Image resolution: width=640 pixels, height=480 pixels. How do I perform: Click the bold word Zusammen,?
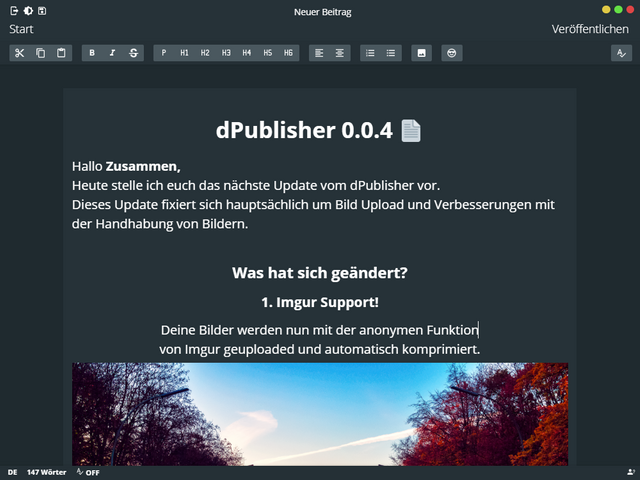pos(143,167)
